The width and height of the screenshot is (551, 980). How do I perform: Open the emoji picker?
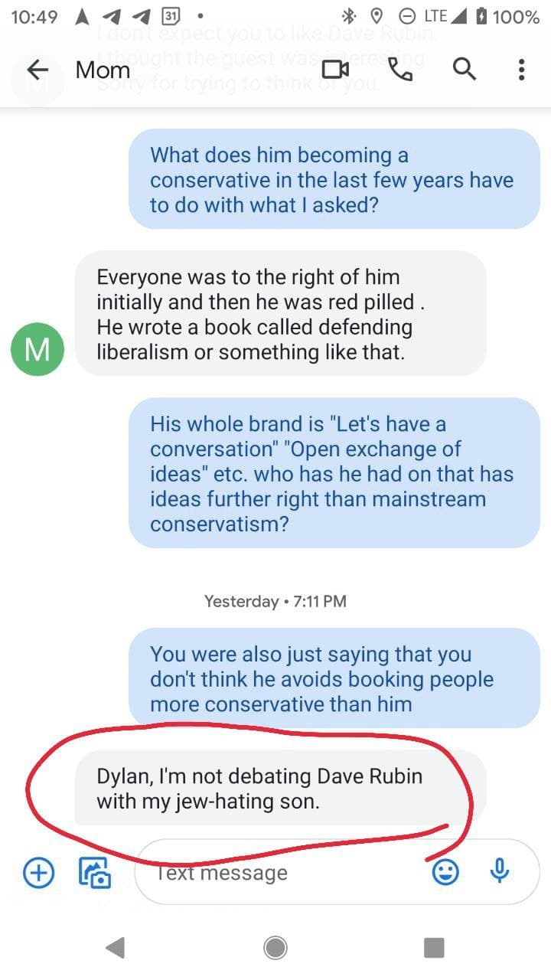point(445,871)
